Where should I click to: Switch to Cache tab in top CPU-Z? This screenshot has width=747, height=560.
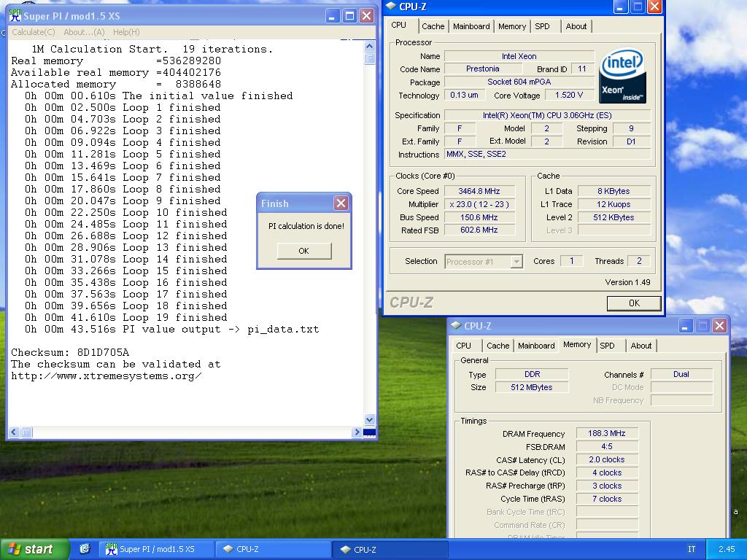coord(433,27)
